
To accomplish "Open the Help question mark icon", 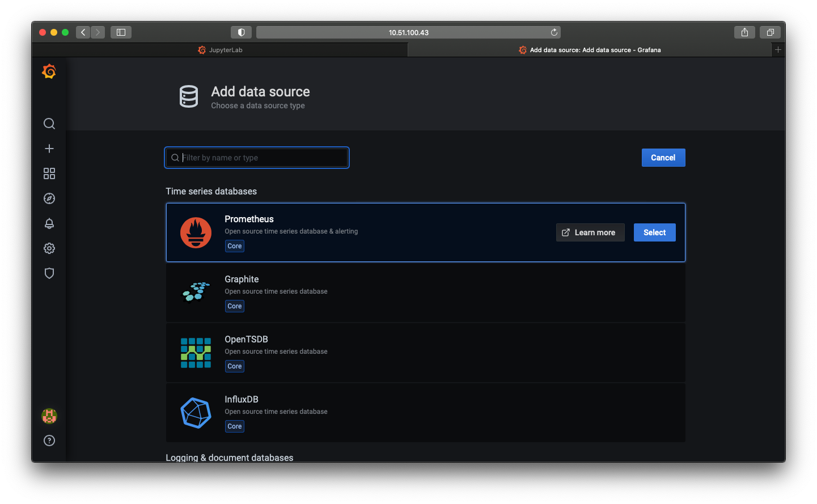I will [x=49, y=441].
